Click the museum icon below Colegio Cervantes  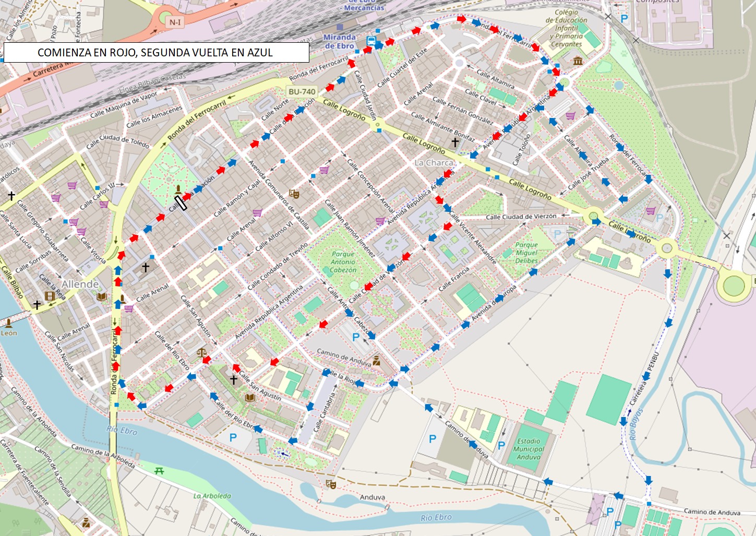(x=578, y=62)
